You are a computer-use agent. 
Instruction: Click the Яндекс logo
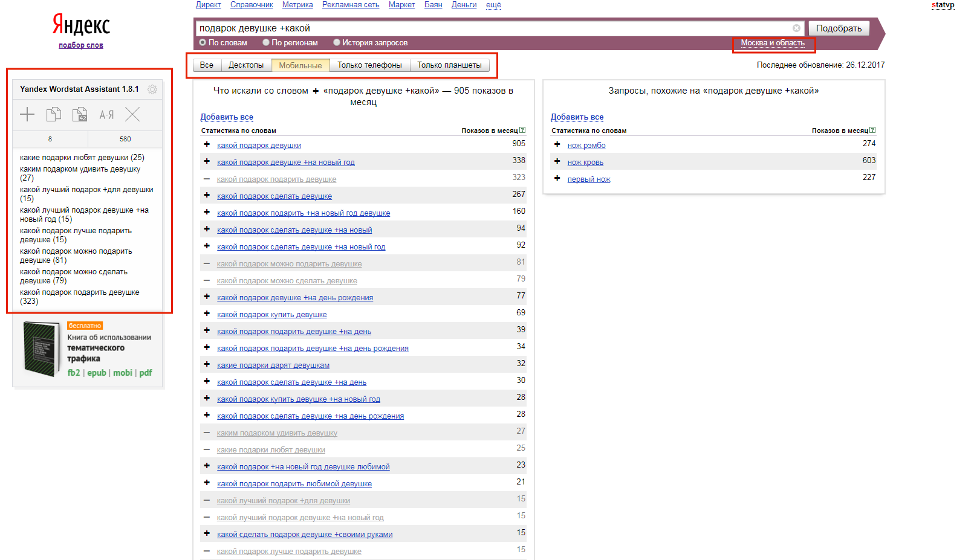(81, 25)
